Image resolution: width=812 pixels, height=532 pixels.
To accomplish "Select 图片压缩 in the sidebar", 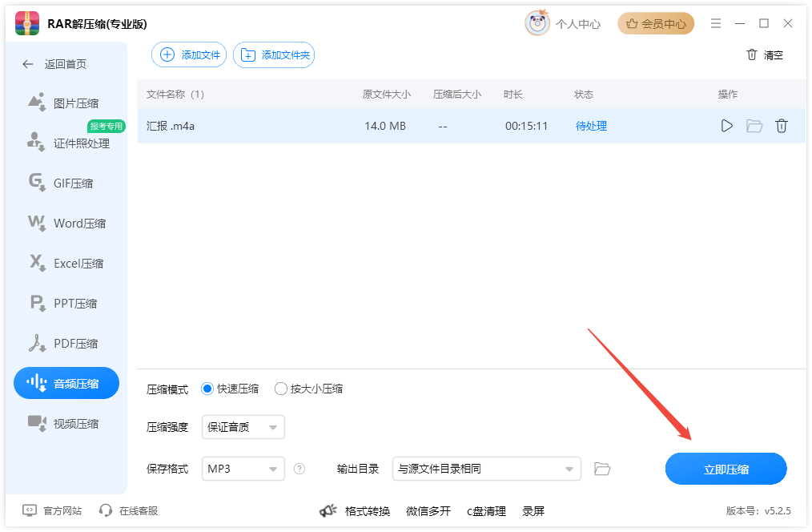I will click(66, 103).
